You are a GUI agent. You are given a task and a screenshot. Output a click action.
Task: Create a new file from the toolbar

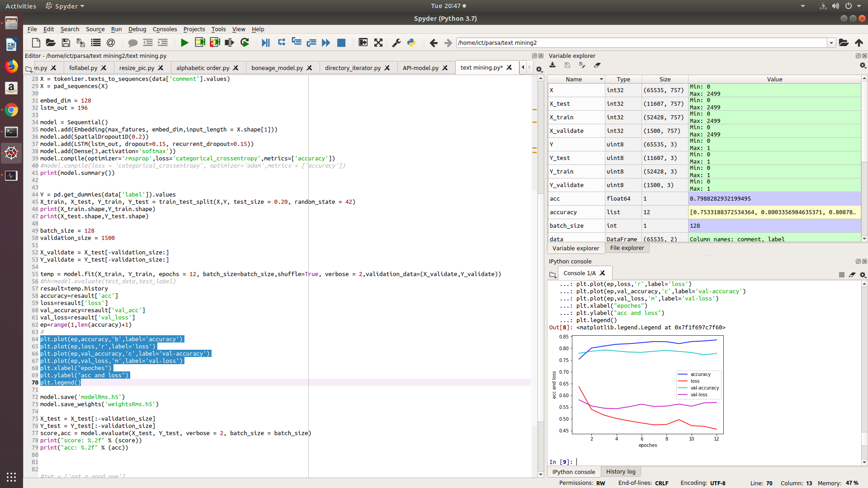point(36,42)
